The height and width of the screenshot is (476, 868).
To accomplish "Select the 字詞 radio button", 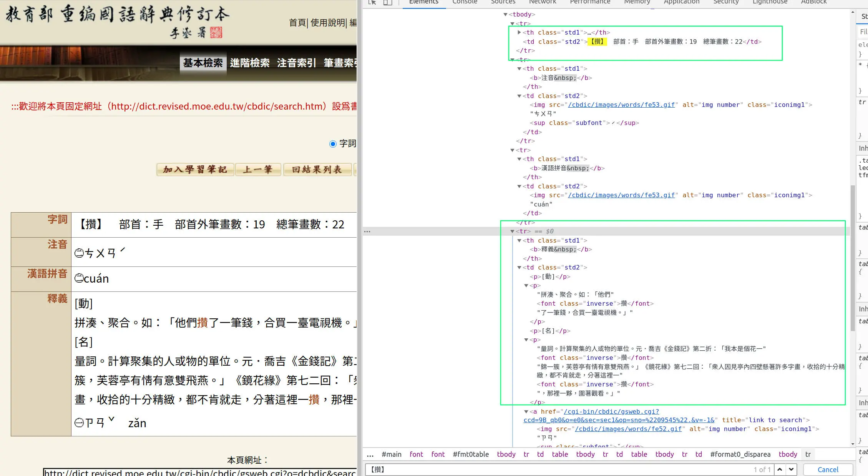I will click(x=333, y=144).
